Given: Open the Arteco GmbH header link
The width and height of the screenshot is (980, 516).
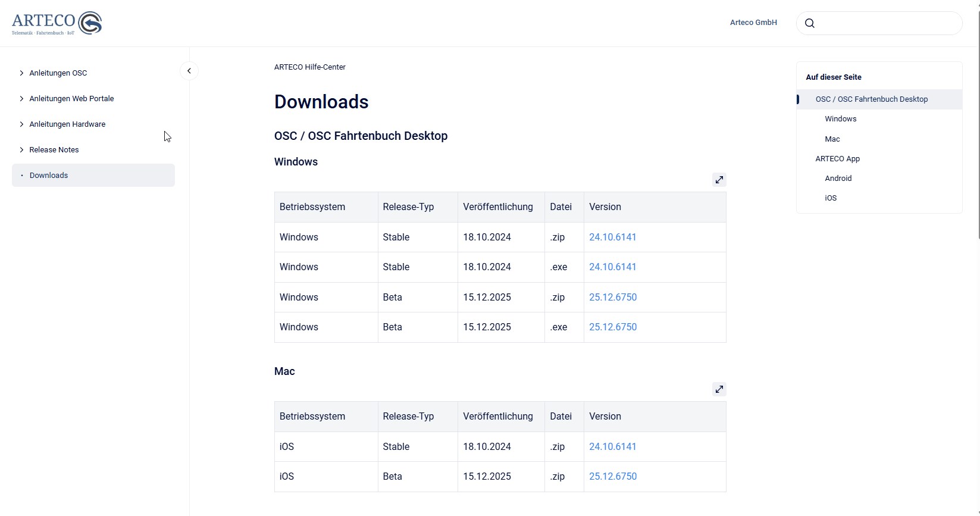Looking at the screenshot, I should pyautogui.click(x=753, y=23).
